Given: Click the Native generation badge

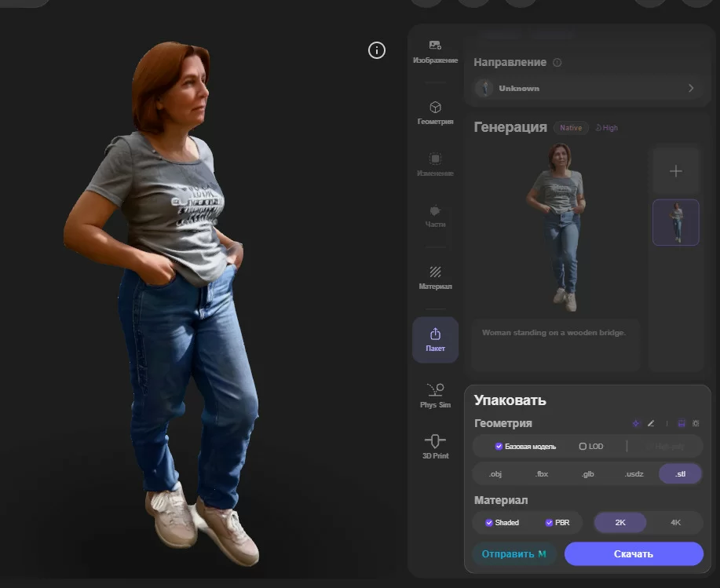Looking at the screenshot, I should tap(571, 128).
